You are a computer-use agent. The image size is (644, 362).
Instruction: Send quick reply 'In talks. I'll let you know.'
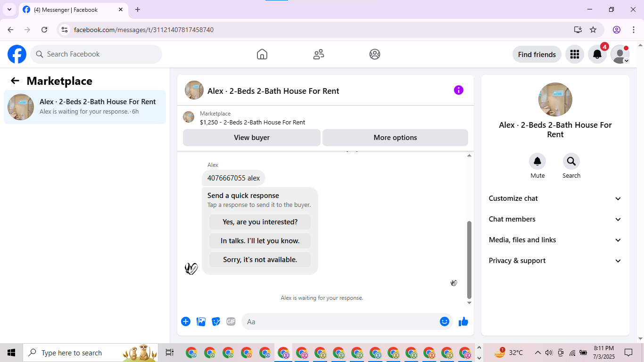(x=260, y=241)
